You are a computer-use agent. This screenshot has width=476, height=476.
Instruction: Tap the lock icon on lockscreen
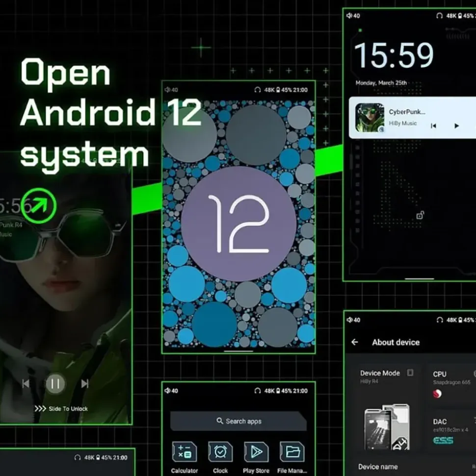point(420,215)
